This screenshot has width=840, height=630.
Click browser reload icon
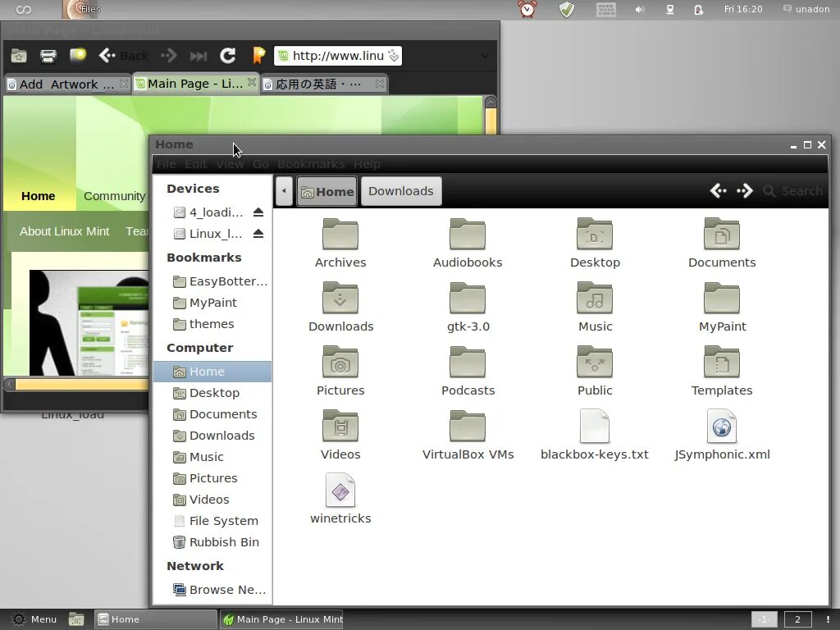(228, 55)
